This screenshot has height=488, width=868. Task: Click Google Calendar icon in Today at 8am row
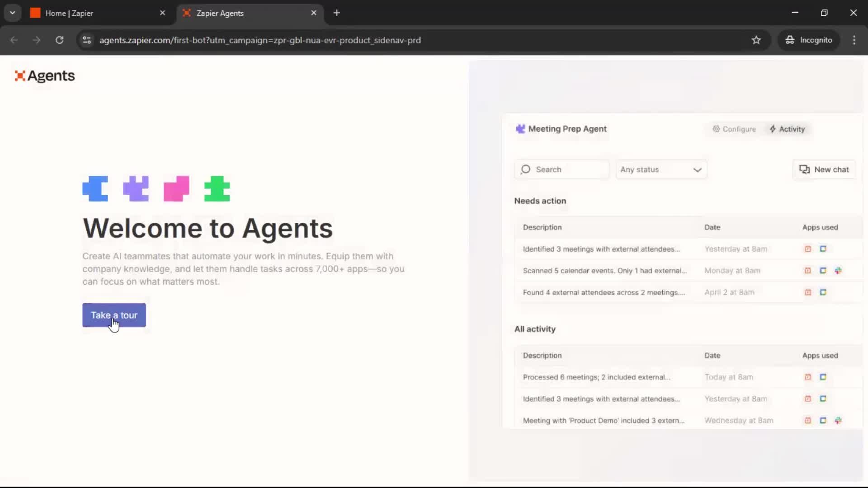tap(823, 377)
